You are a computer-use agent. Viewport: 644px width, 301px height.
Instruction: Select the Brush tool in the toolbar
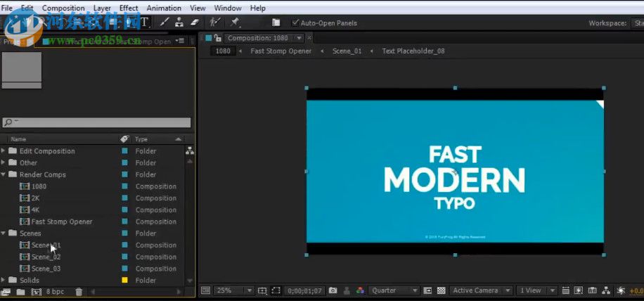coord(165,23)
